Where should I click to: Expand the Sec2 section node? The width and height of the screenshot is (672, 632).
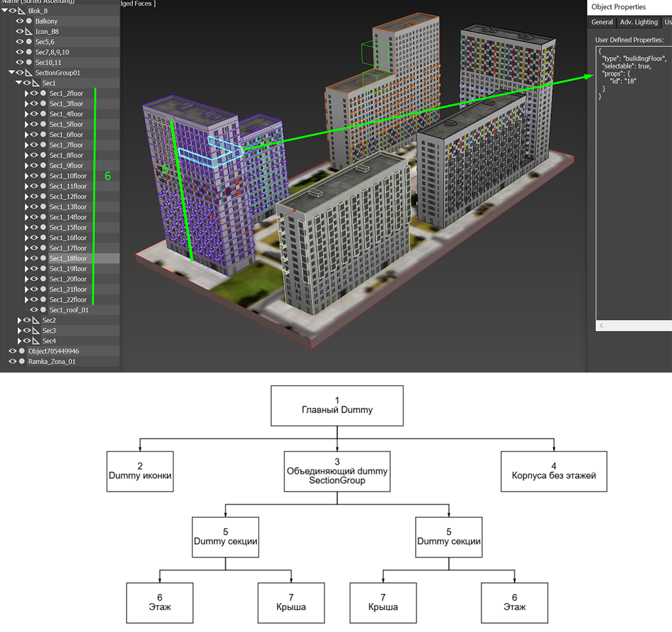tap(19, 320)
